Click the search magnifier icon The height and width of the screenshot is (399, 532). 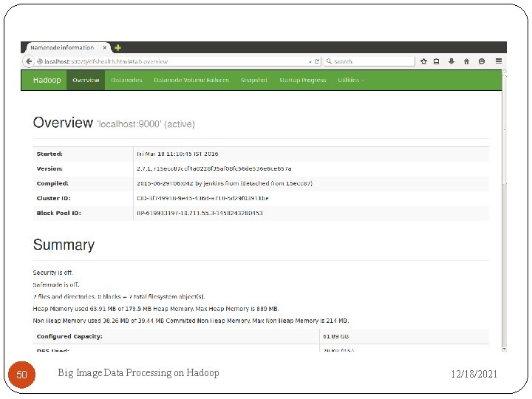[x=329, y=61]
